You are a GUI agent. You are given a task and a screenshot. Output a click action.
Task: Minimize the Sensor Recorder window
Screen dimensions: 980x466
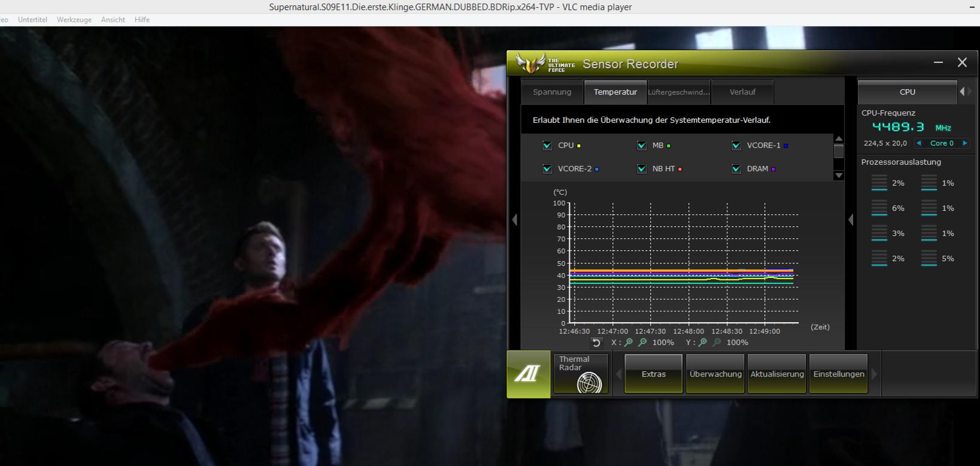[x=938, y=62]
